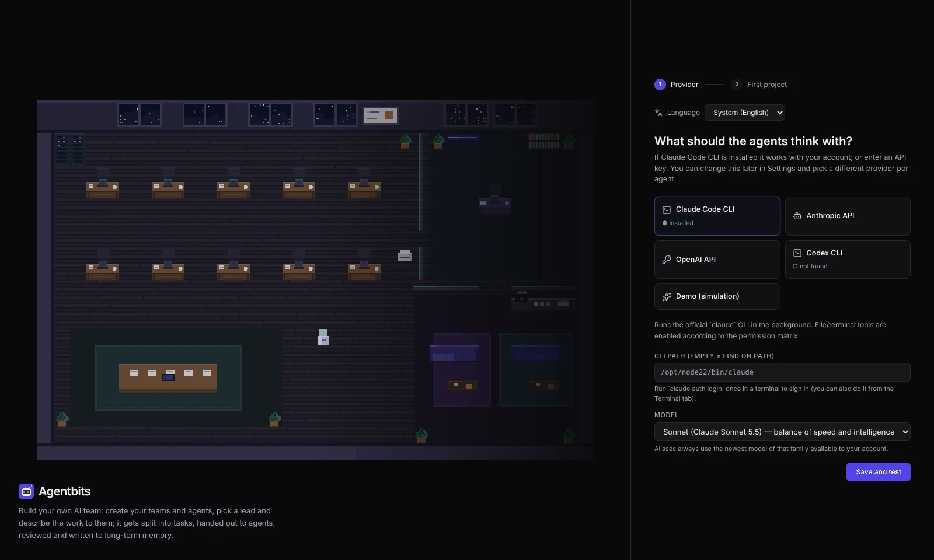Click the whiteboard on the office wall
934x560 pixels.
[x=381, y=116]
